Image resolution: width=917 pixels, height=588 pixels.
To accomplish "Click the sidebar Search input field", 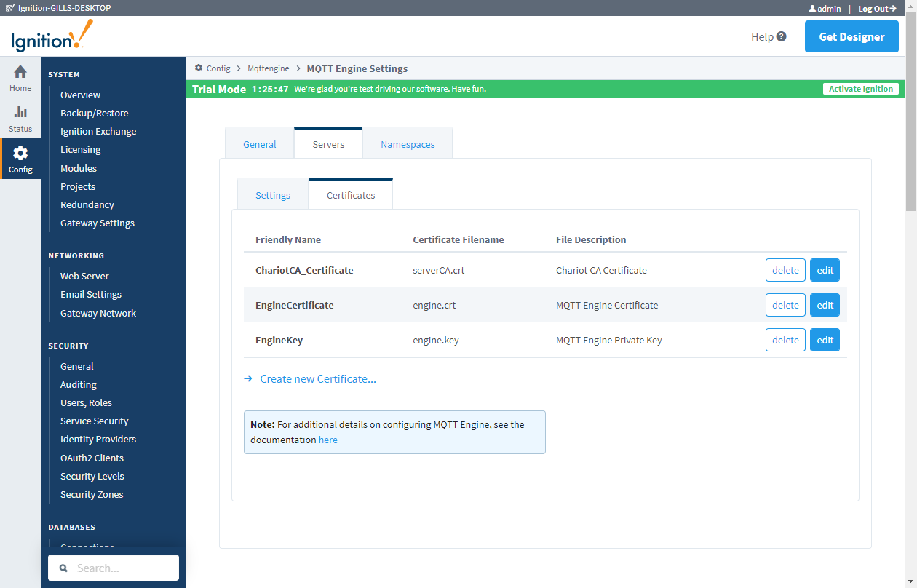I will (x=114, y=568).
